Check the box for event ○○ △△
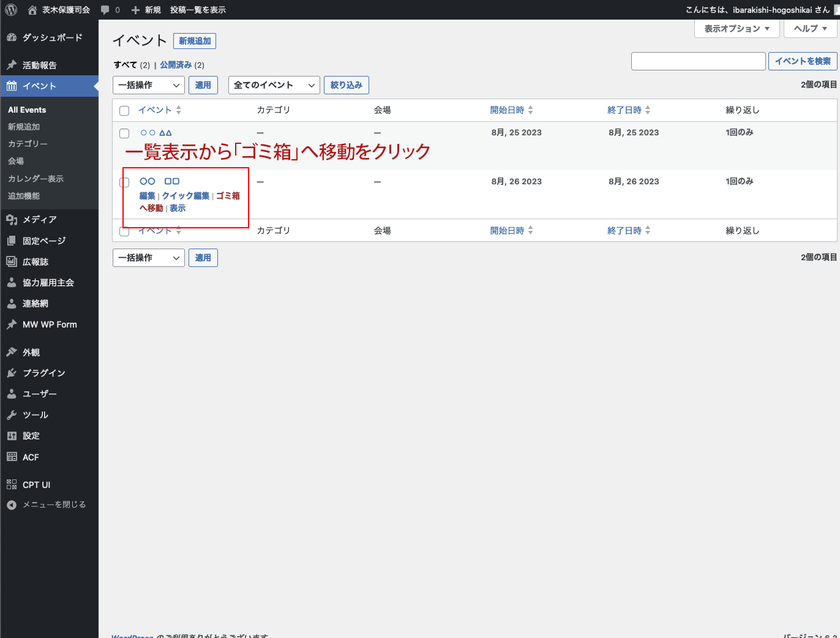 (x=124, y=133)
